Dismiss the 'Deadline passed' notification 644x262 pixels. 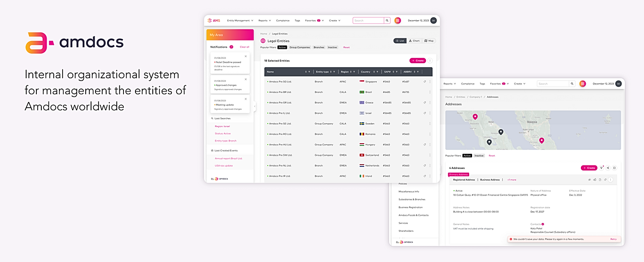246,56
